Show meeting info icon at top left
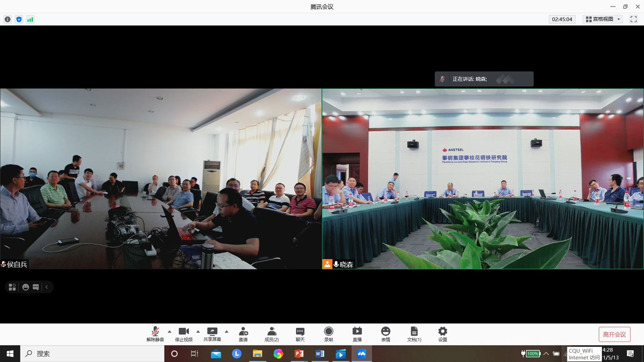Image resolution: width=644 pixels, height=362 pixels. point(8,19)
